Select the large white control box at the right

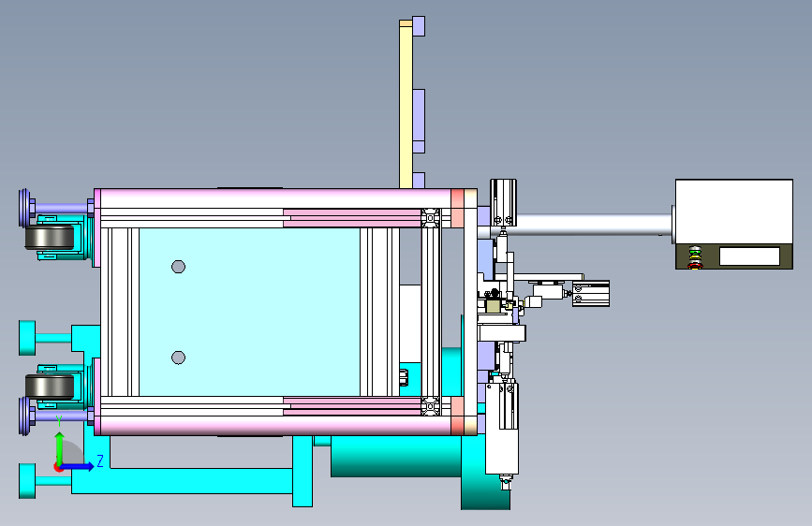click(x=734, y=212)
